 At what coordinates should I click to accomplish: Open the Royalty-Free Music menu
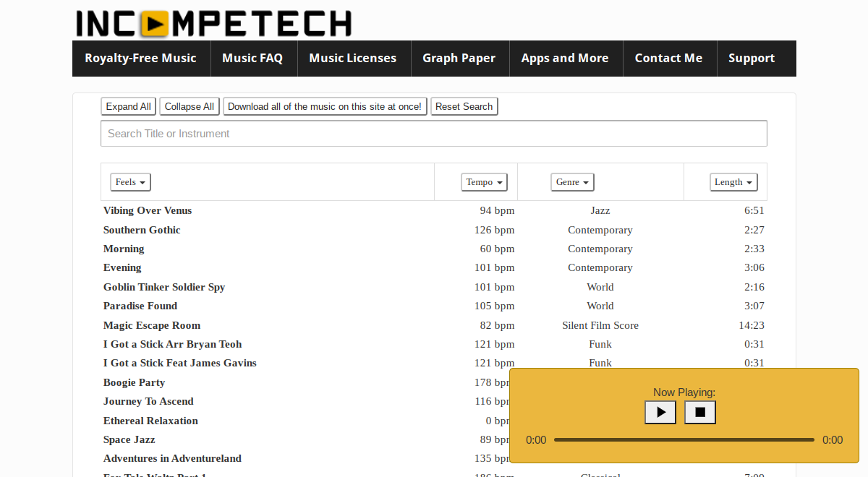(141, 59)
